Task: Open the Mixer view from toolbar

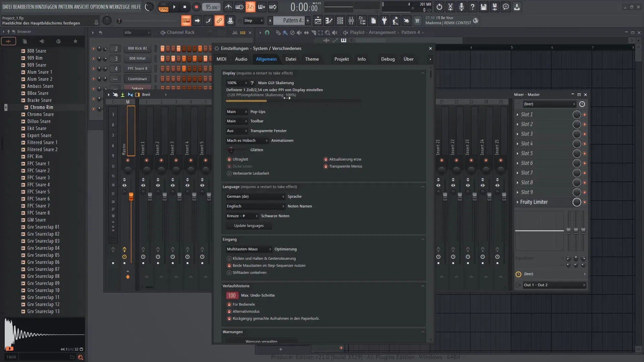Action: click(x=351, y=21)
